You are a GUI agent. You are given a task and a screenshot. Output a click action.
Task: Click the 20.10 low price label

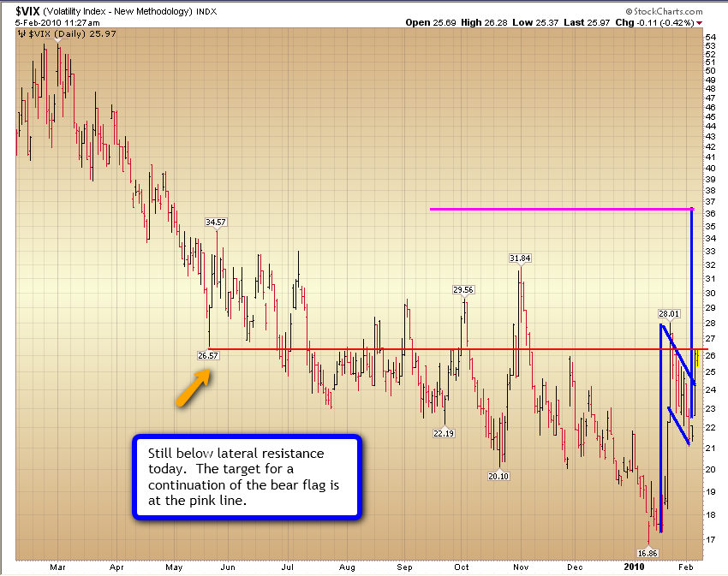click(x=498, y=476)
